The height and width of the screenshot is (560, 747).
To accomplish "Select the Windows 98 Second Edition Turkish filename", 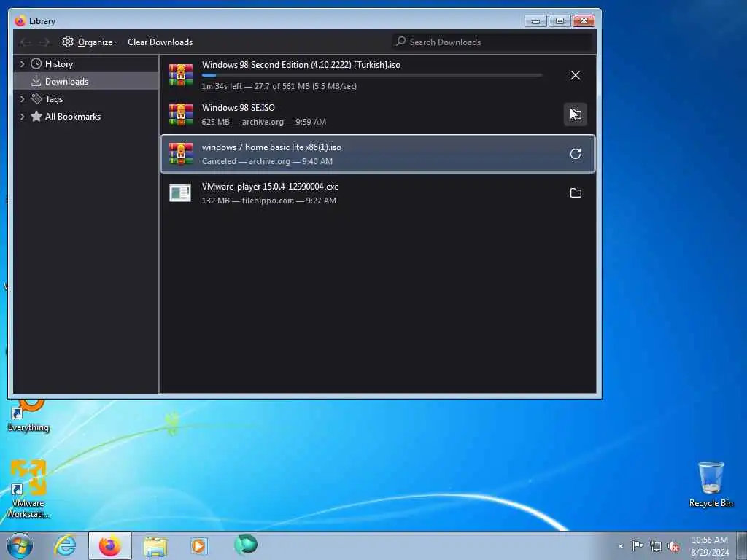I will coord(301,65).
